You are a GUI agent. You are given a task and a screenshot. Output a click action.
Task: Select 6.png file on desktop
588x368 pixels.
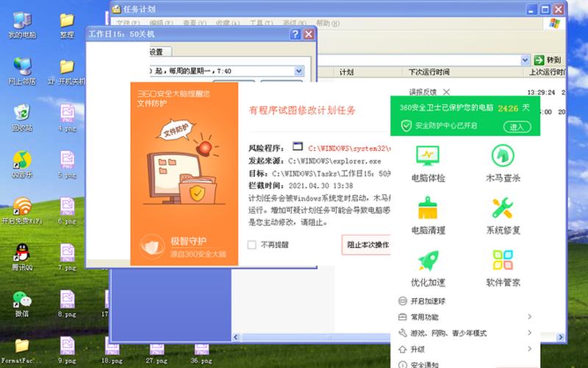click(x=67, y=210)
